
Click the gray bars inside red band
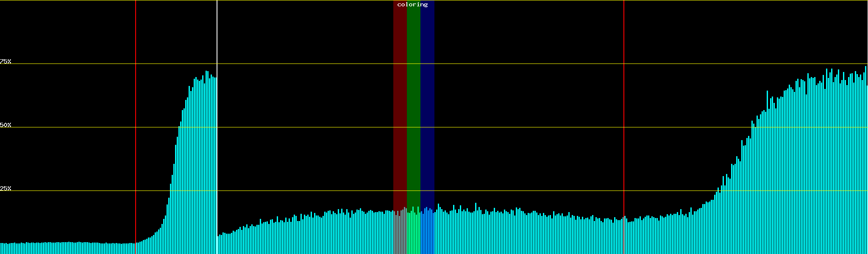[400, 233]
